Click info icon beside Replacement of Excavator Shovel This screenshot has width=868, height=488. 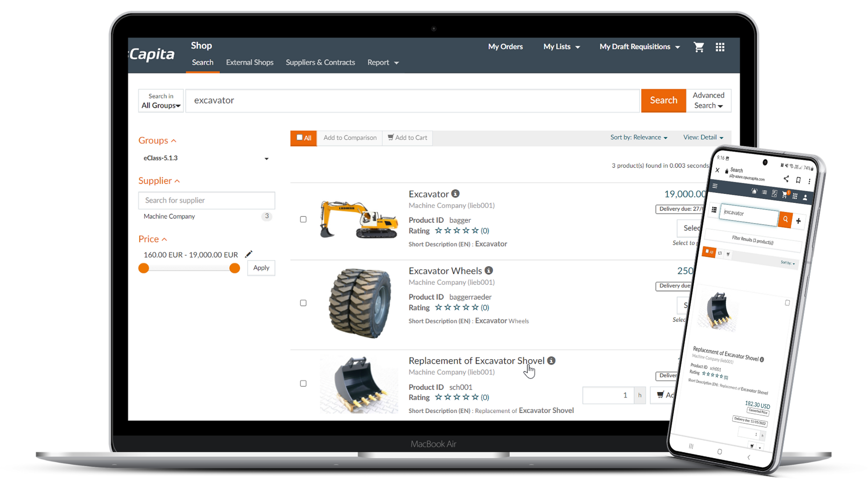point(551,361)
